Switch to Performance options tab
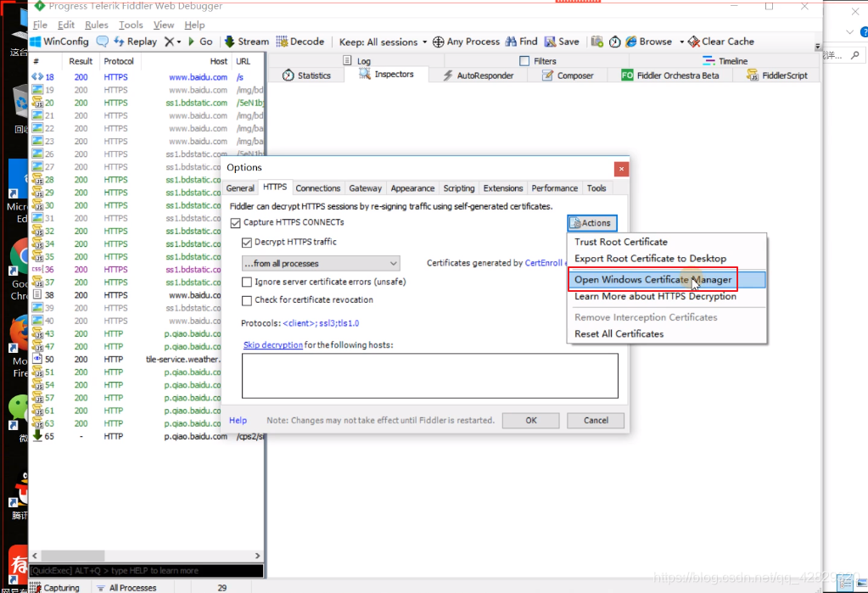The height and width of the screenshot is (593, 868). click(x=554, y=188)
